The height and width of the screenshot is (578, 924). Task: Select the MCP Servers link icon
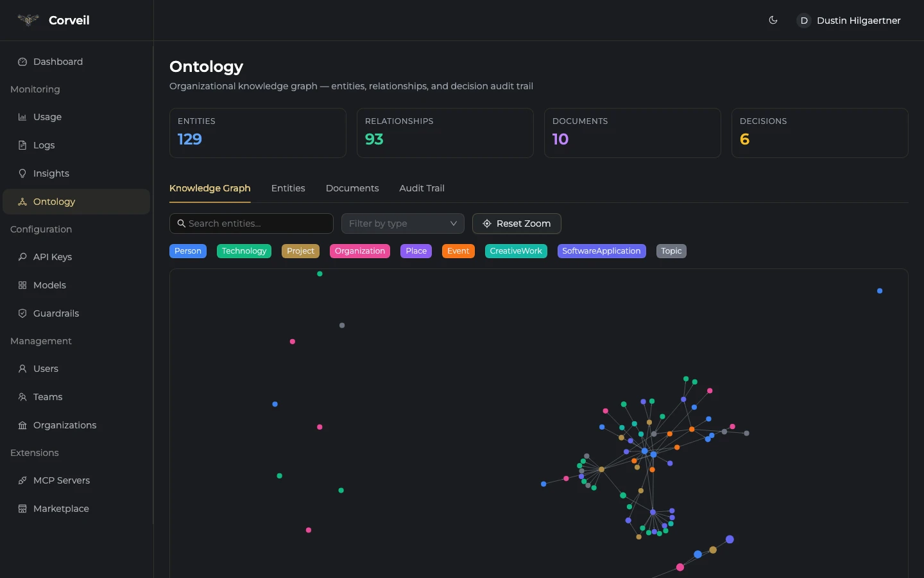(x=22, y=480)
